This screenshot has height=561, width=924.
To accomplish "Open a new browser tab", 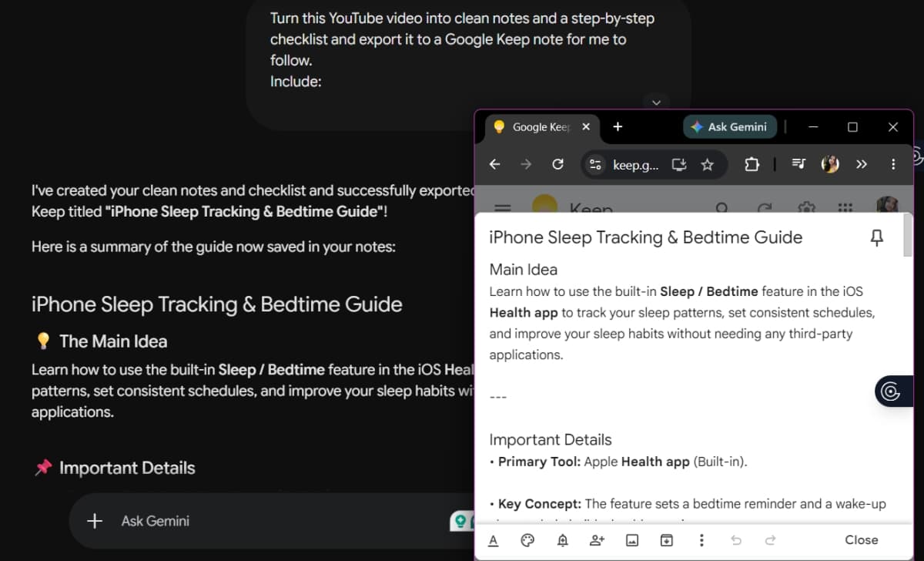I will click(x=618, y=127).
